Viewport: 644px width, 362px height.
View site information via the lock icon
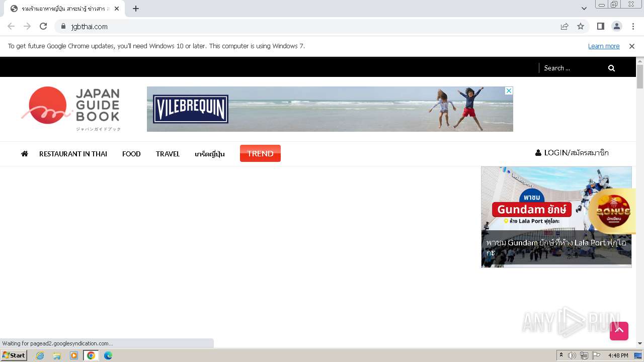tap(63, 26)
